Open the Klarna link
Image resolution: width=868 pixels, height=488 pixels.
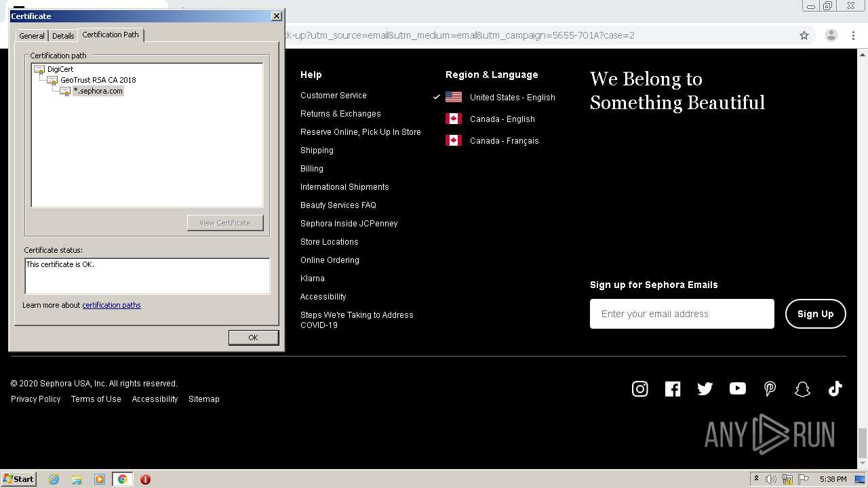click(313, 279)
